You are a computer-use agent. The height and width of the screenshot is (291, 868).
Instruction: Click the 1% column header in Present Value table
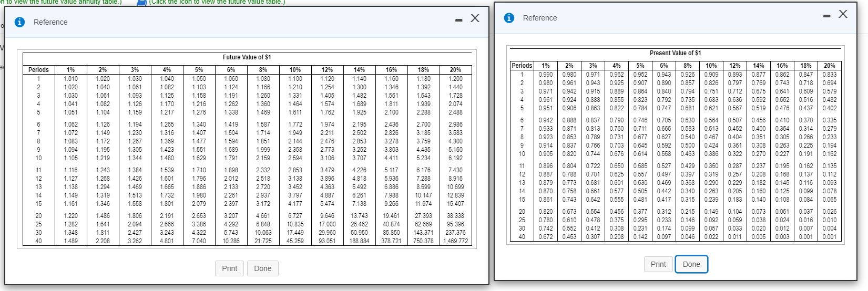pos(546,66)
